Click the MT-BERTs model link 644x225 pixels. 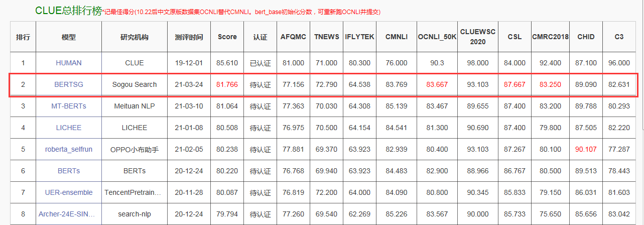[x=69, y=106]
